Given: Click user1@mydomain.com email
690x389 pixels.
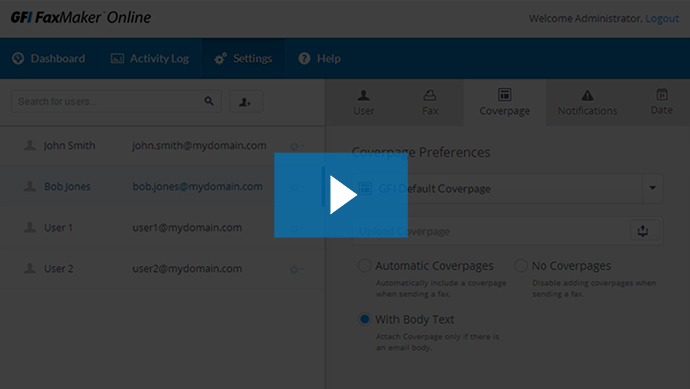Looking at the screenshot, I should pyautogui.click(x=187, y=228).
